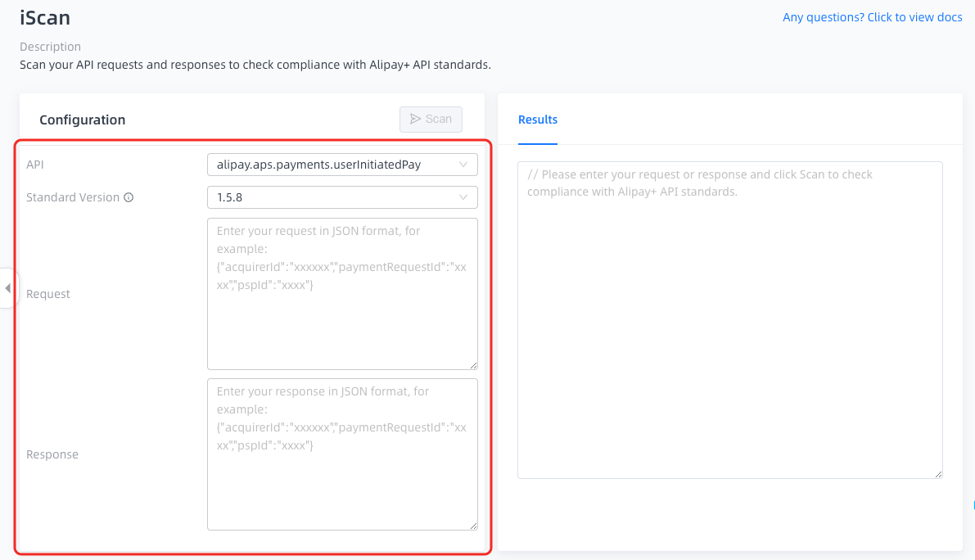Click the Standard Version info icon
Image resolution: width=975 pixels, height=560 pixels.
129,197
